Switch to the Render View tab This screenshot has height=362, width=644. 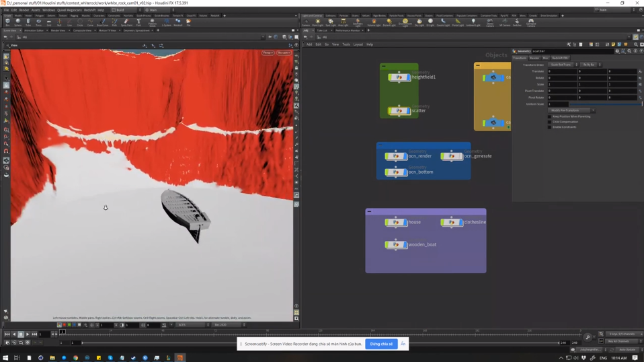[57, 30]
